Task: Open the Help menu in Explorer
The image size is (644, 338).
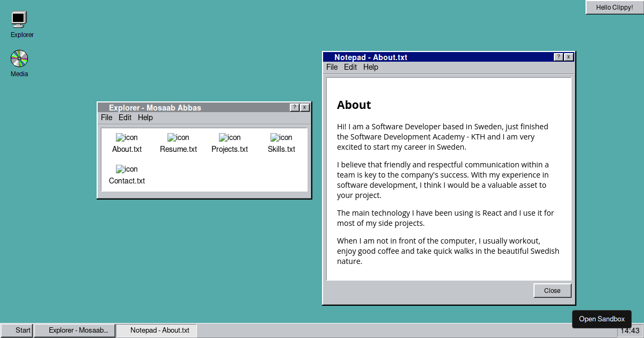Action: coord(145,117)
